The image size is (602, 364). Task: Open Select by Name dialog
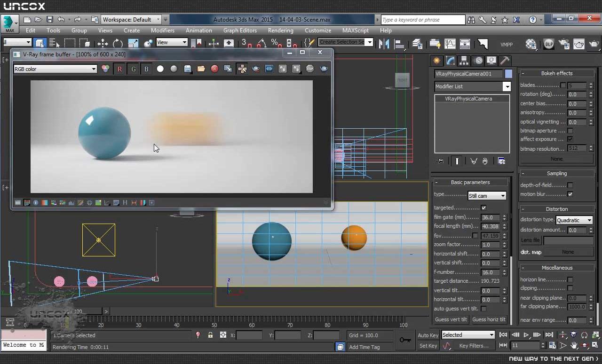pos(54,43)
